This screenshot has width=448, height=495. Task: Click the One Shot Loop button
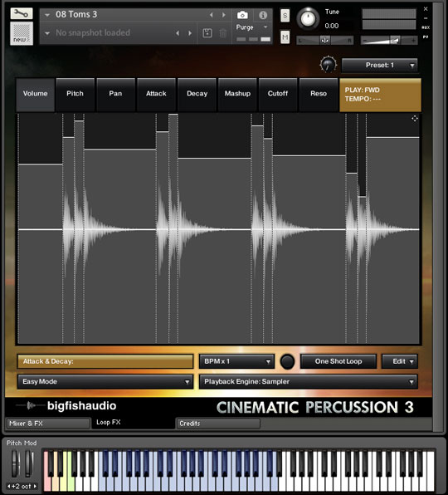[x=338, y=361]
